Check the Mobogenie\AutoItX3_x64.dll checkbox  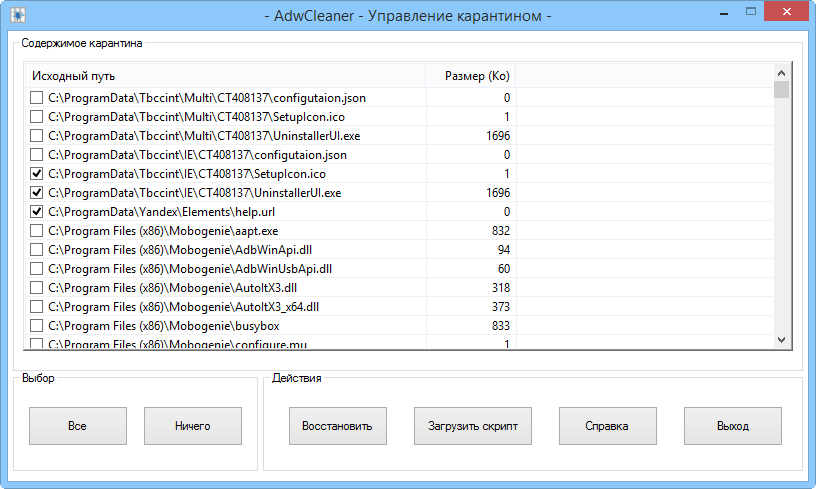[x=36, y=306]
